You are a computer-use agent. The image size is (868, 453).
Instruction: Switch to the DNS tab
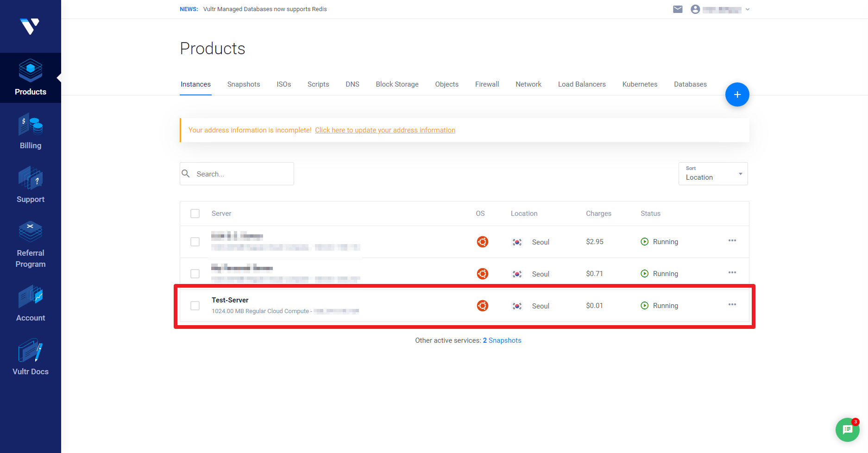tap(352, 84)
